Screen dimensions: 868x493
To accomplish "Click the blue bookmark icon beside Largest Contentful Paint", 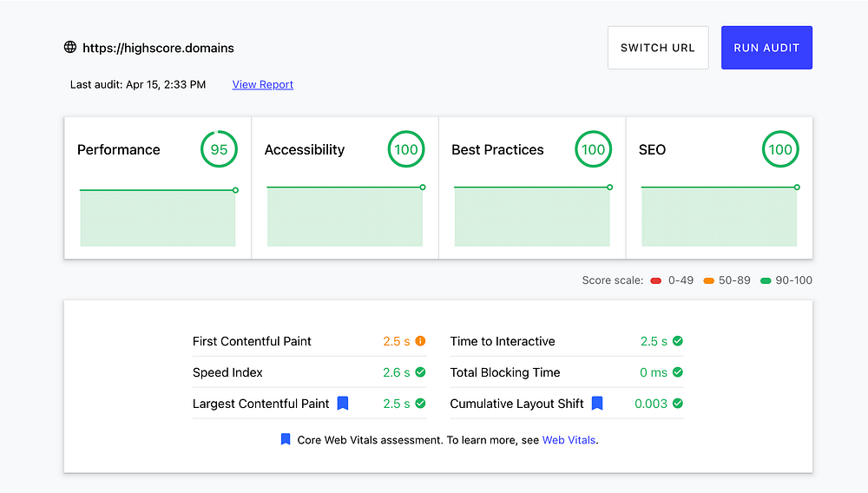I will tap(343, 403).
